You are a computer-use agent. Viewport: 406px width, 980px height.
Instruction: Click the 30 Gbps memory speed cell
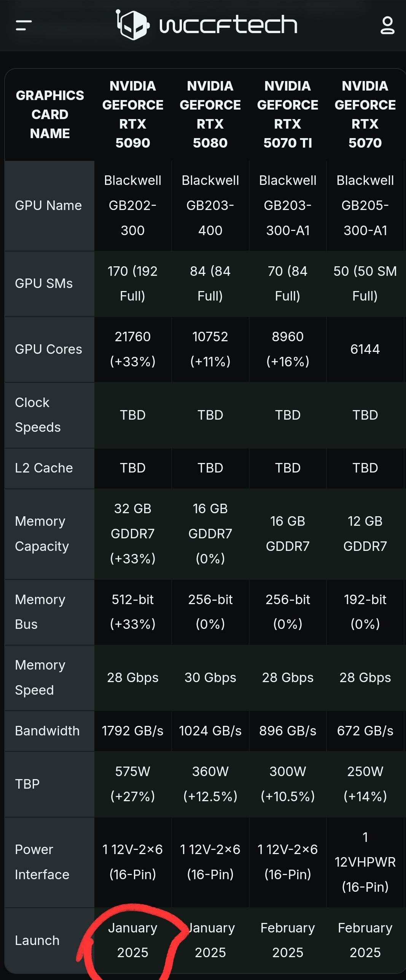click(x=210, y=678)
